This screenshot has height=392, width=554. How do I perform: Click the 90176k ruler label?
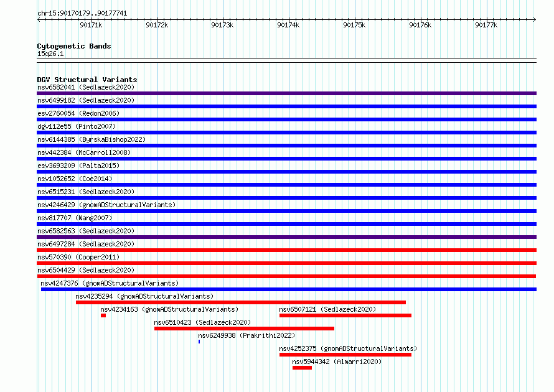420,25
